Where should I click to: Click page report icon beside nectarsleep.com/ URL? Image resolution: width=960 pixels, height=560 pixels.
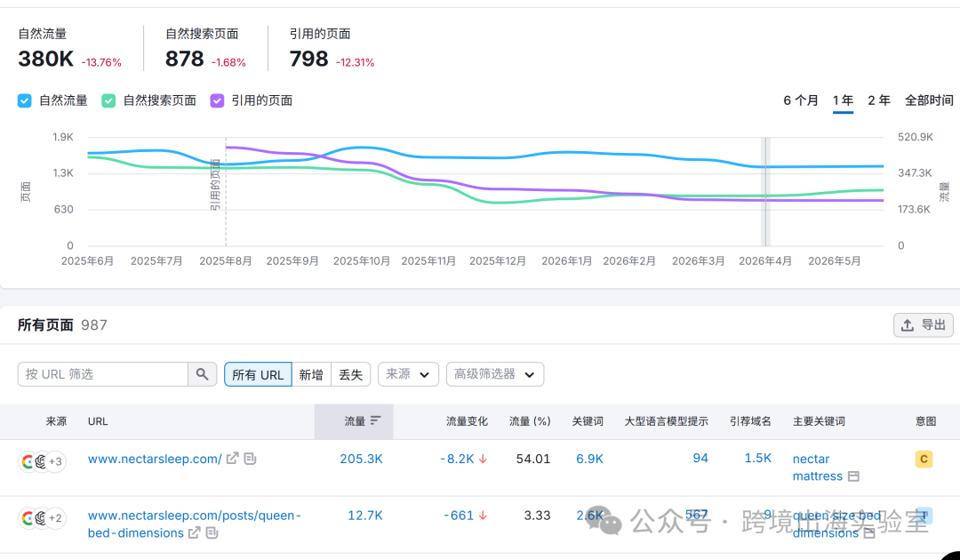coord(250,459)
